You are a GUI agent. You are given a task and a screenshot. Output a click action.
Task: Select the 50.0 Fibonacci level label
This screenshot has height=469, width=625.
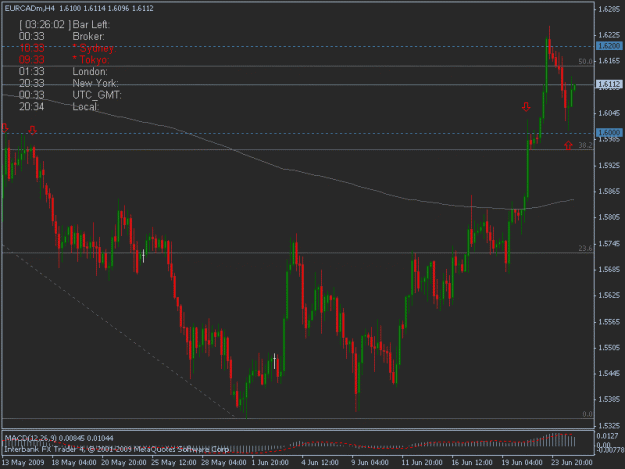click(x=585, y=61)
